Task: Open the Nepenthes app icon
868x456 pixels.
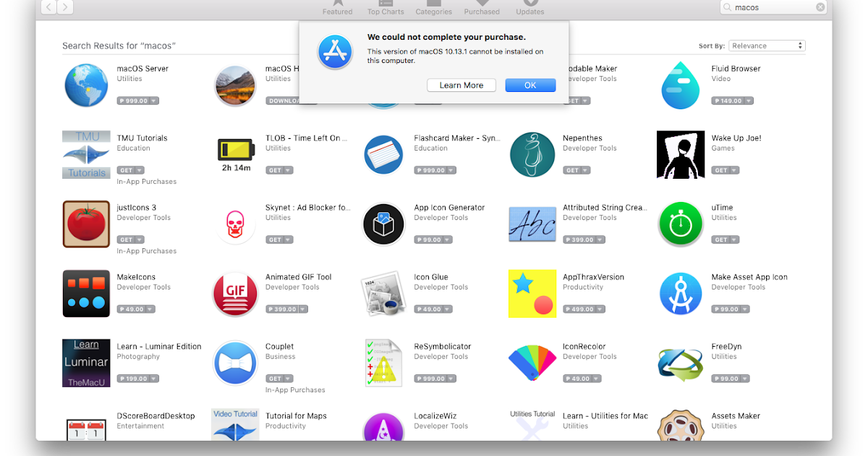Action: click(532, 155)
